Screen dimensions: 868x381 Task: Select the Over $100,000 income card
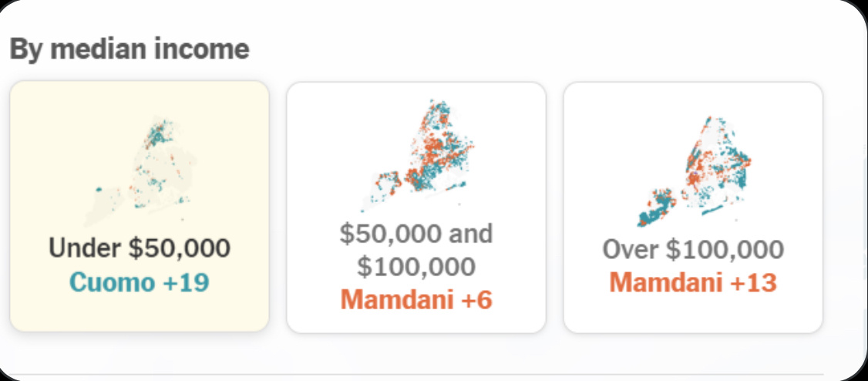click(x=693, y=207)
